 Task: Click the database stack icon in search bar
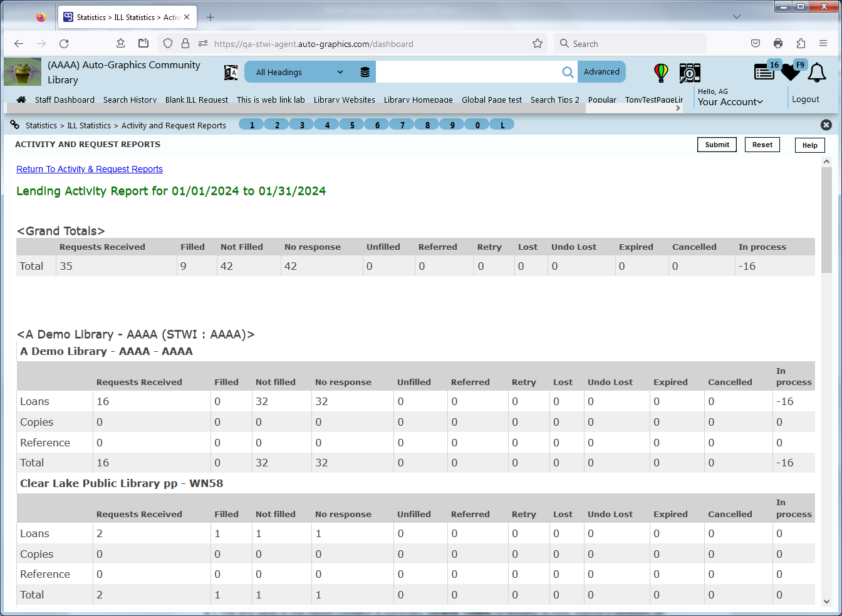365,72
